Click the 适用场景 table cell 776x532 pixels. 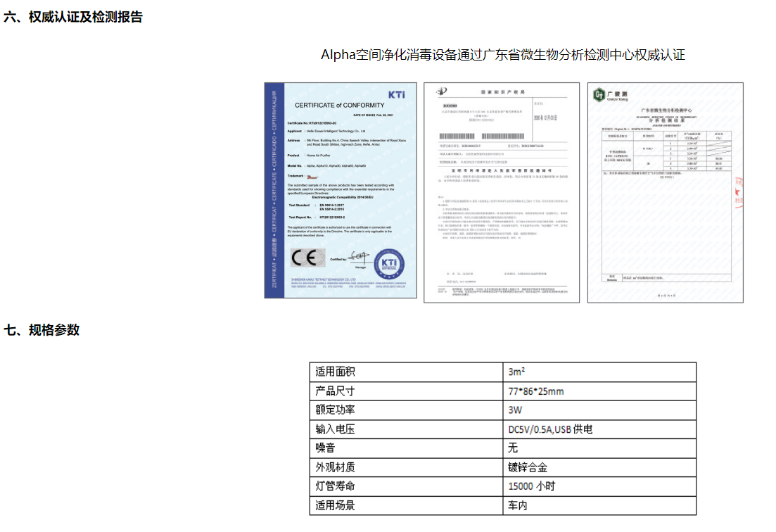coord(407,506)
